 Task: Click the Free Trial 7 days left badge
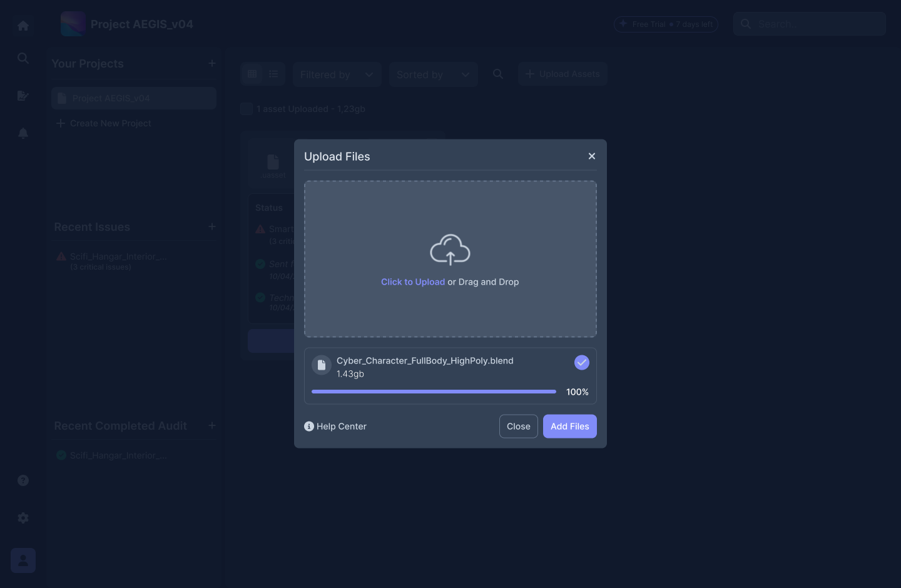[x=666, y=24]
